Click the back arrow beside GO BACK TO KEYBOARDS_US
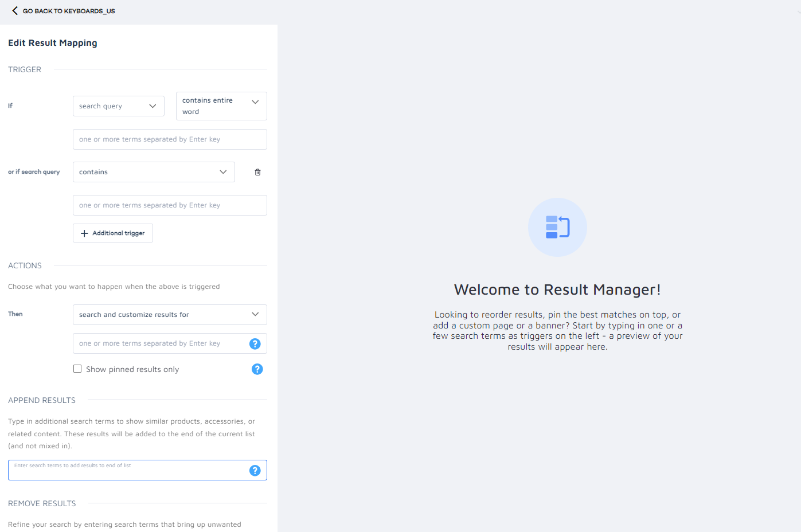The width and height of the screenshot is (801, 532). [15, 10]
